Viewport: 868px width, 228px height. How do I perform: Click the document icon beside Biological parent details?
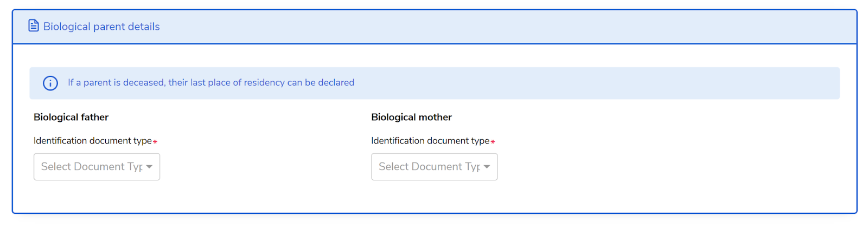pyautogui.click(x=34, y=25)
